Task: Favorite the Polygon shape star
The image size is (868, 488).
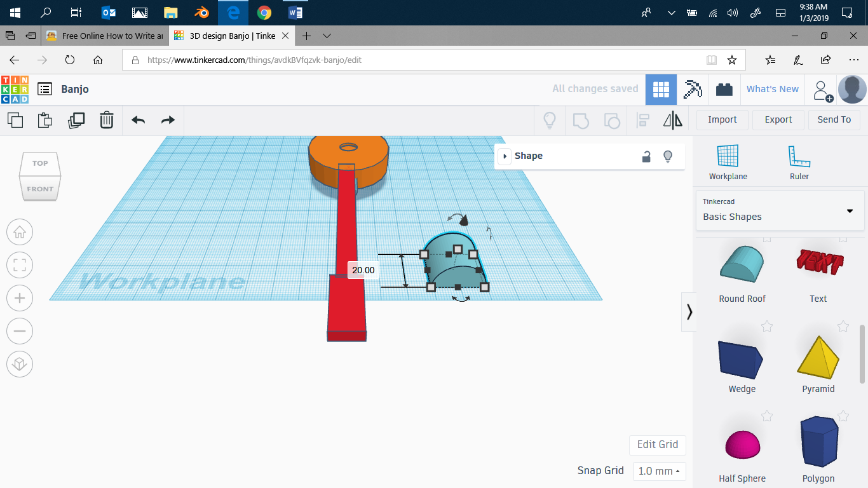Action: coord(843,416)
